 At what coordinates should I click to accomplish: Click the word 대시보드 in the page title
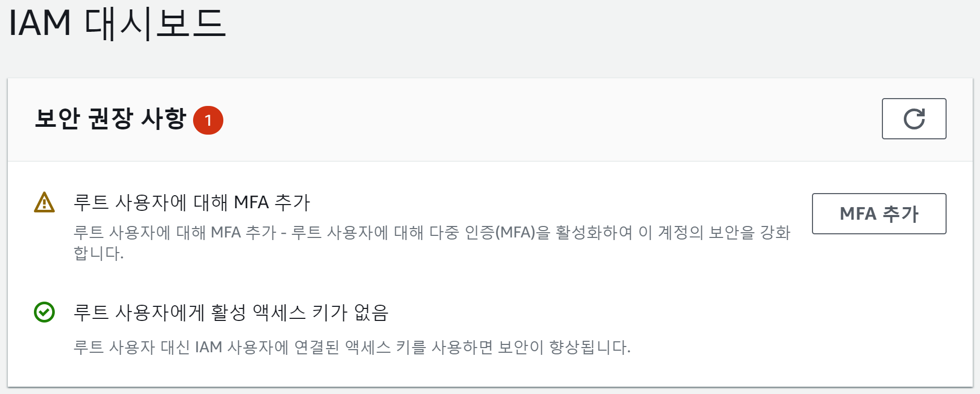156,23
